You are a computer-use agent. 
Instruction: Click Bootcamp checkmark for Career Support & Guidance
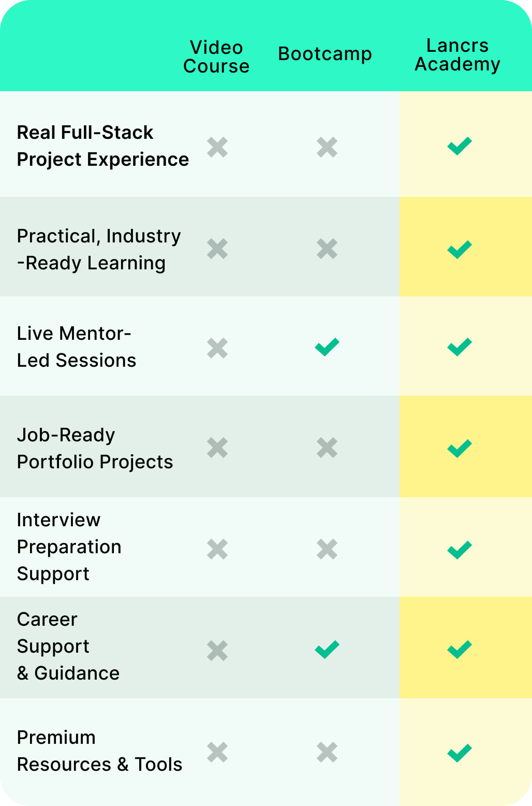(x=327, y=649)
